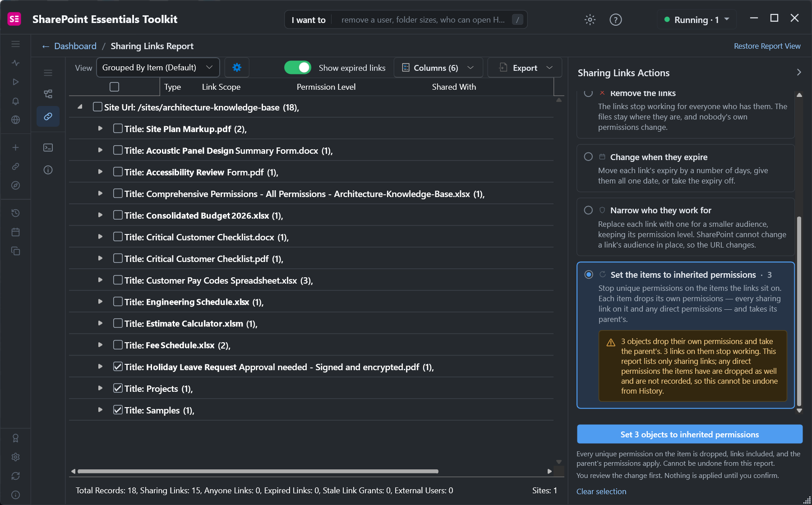Click the highlighted sharing links chain icon

click(48, 116)
